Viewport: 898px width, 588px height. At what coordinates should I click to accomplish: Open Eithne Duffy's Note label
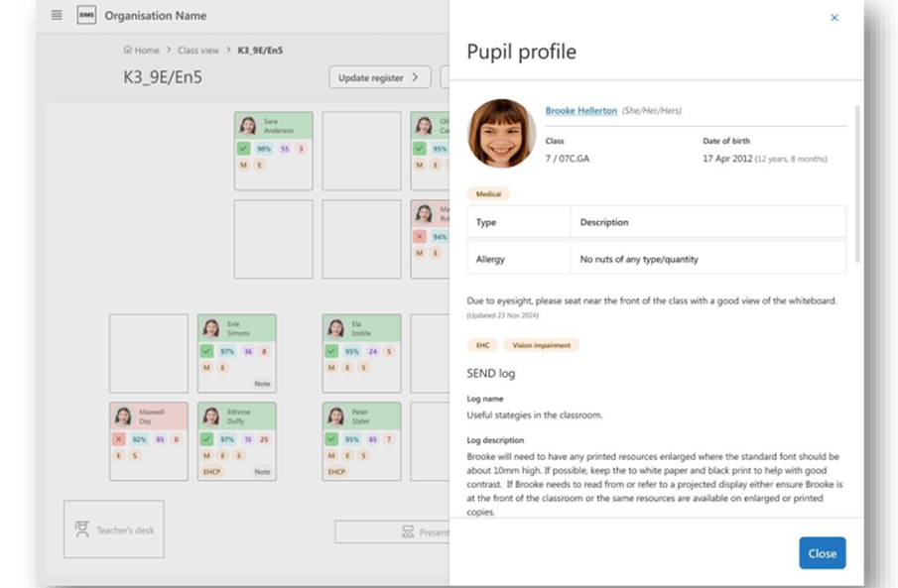pos(262,472)
